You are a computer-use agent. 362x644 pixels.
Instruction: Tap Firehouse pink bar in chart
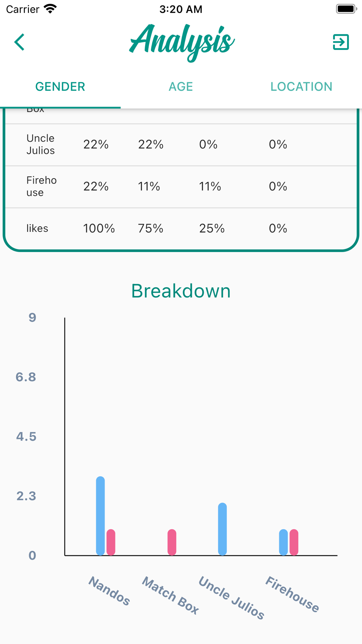pos(294,542)
